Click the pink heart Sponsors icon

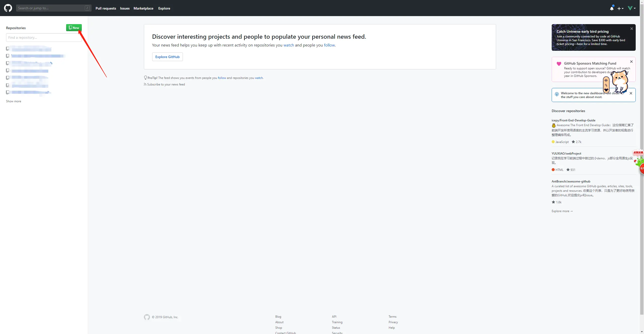[x=559, y=64]
